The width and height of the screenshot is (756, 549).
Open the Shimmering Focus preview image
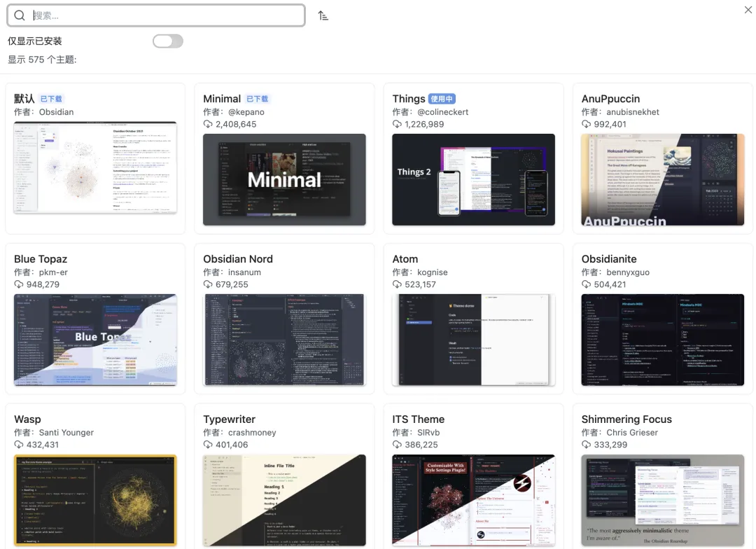tap(662, 500)
